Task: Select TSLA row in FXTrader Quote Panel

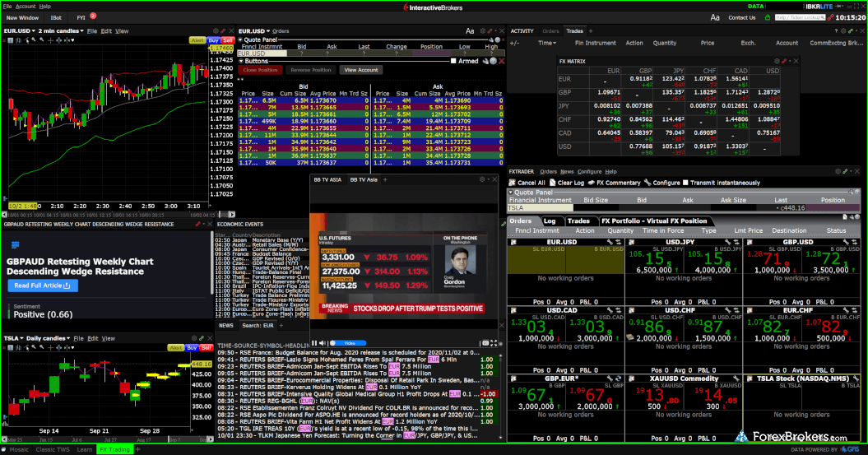Action: (x=684, y=208)
